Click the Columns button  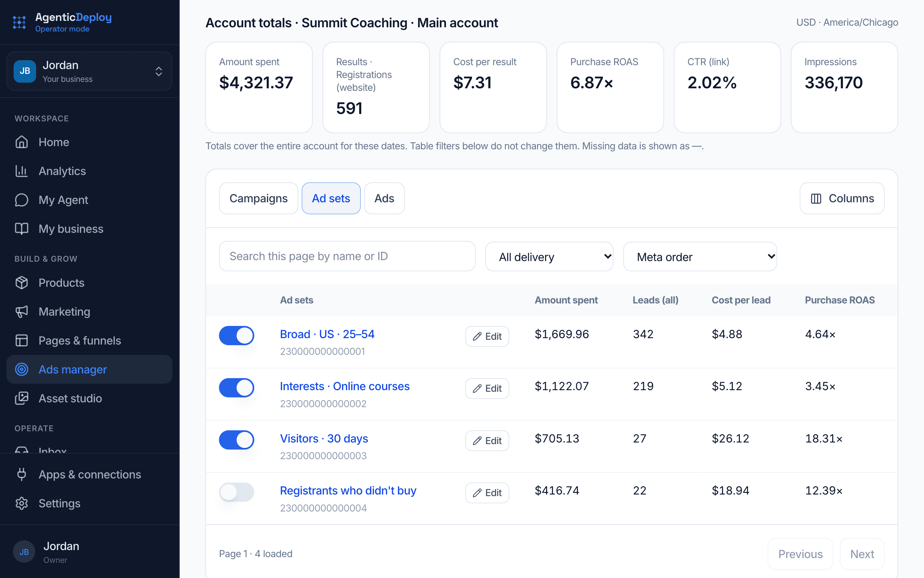pyautogui.click(x=842, y=198)
